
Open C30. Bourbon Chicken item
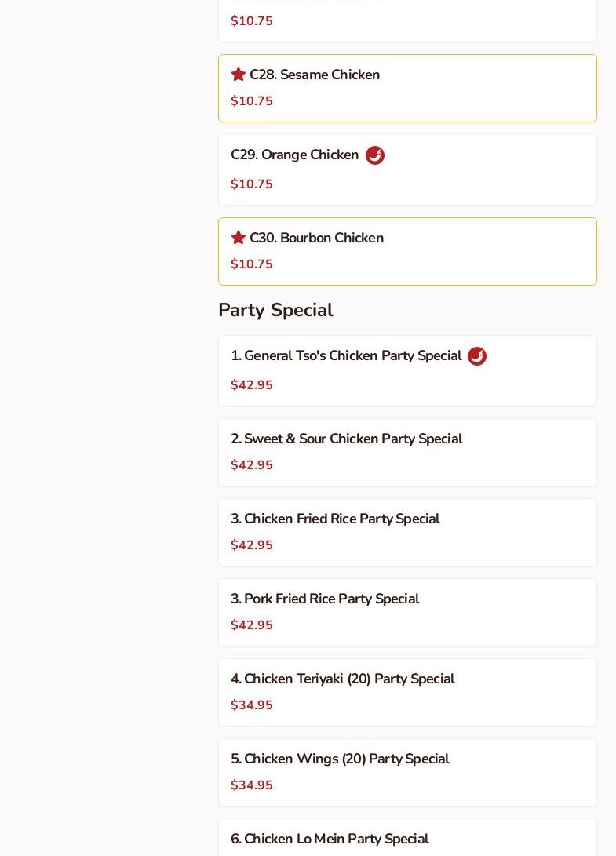(x=316, y=238)
